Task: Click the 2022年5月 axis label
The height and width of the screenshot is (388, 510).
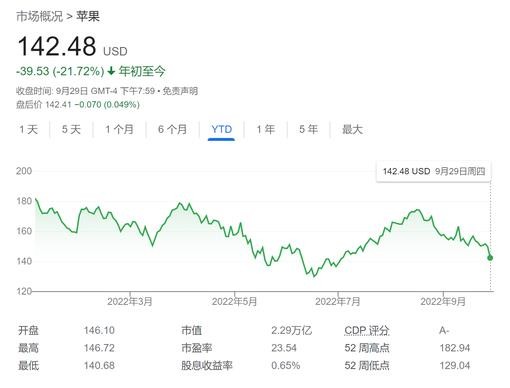Action: click(x=234, y=302)
